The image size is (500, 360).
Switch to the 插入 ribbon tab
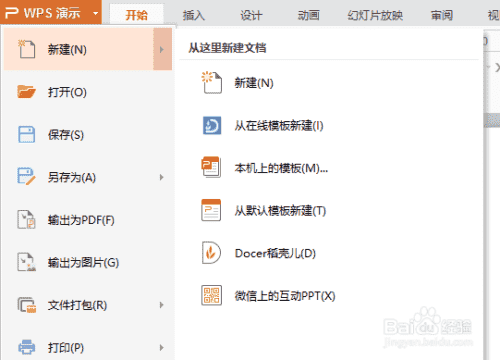pyautogui.click(x=194, y=15)
